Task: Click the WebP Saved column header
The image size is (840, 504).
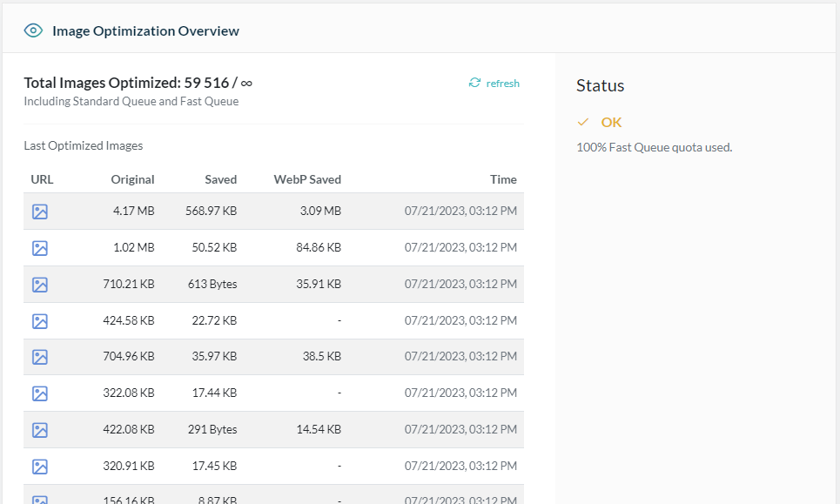Action: tap(307, 179)
